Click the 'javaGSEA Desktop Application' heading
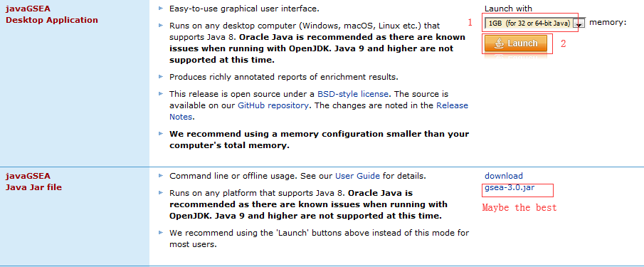The image size is (644, 267). coord(52,14)
